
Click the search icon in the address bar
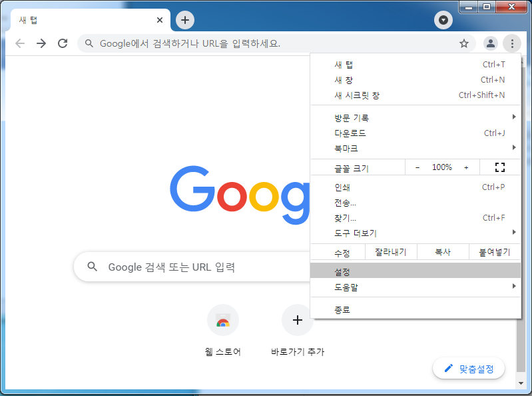(x=89, y=43)
